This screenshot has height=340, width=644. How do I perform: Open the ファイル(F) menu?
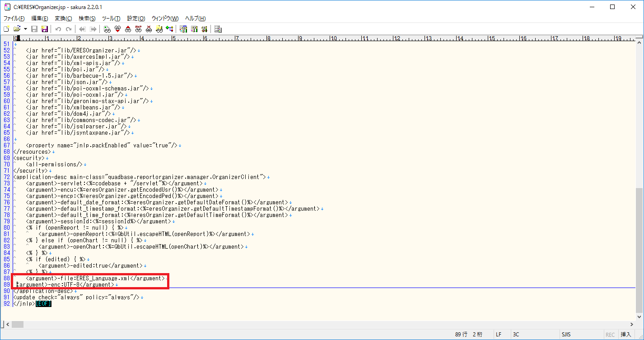[14, 19]
